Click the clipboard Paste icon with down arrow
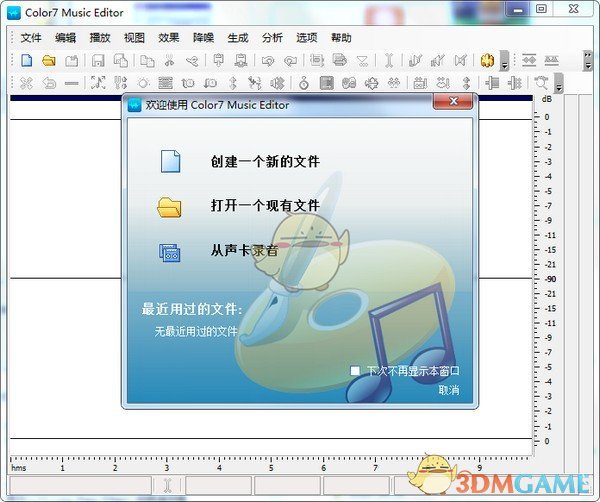This screenshot has width=600, height=502. tap(218, 60)
